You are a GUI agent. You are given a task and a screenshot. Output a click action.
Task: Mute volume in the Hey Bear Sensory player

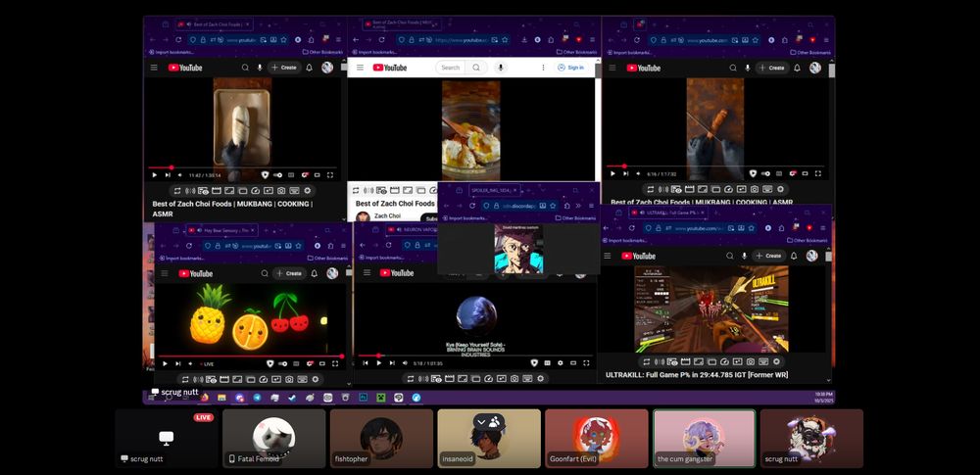click(x=191, y=363)
